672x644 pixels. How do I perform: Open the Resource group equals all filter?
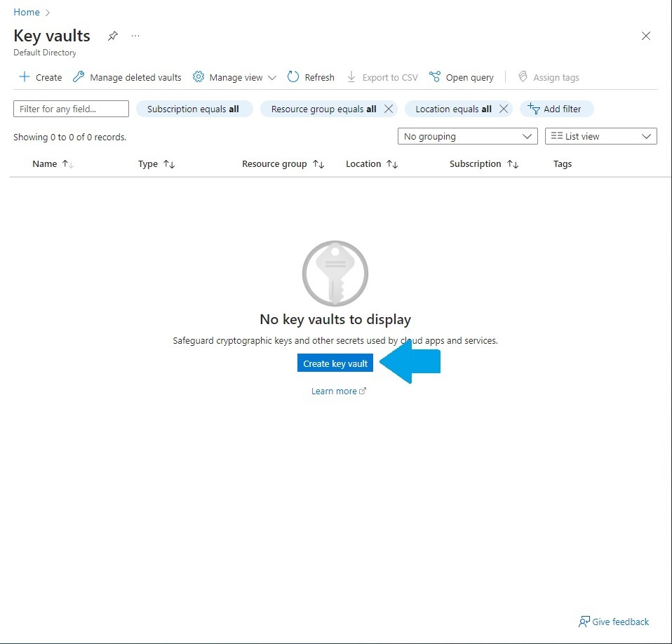coord(324,109)
